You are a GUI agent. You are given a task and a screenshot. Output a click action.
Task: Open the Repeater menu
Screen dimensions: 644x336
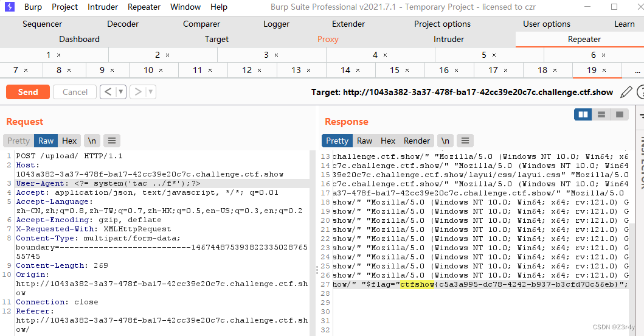tap(144, 7)
